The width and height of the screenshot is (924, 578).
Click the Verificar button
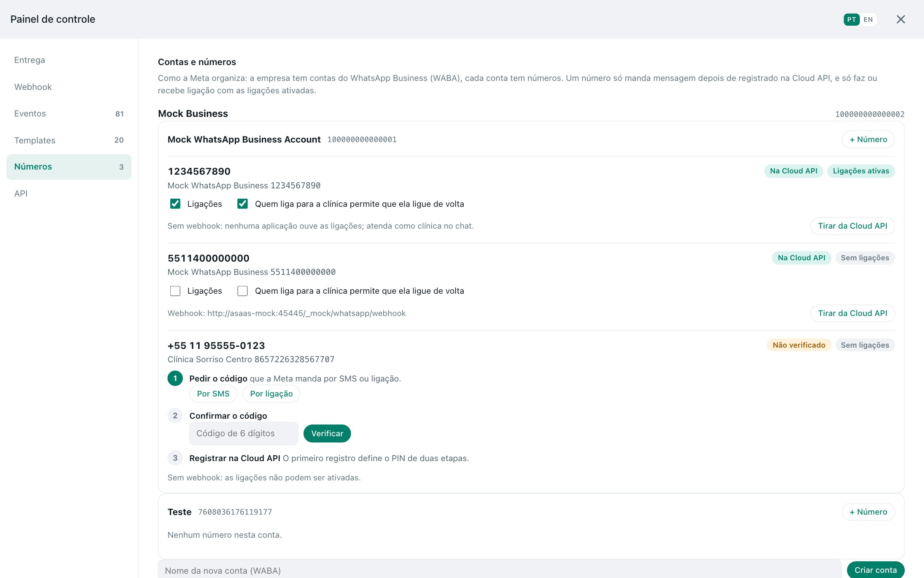[327, 433]
